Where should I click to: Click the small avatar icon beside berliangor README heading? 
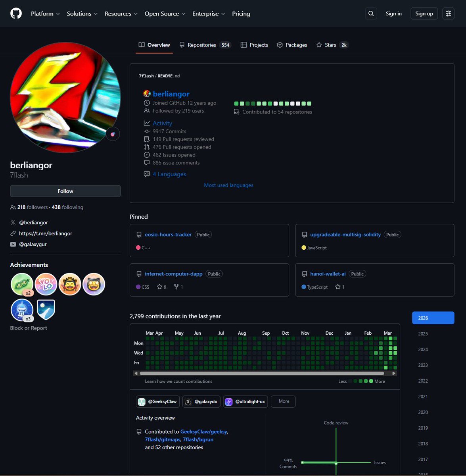coord(147,94)
